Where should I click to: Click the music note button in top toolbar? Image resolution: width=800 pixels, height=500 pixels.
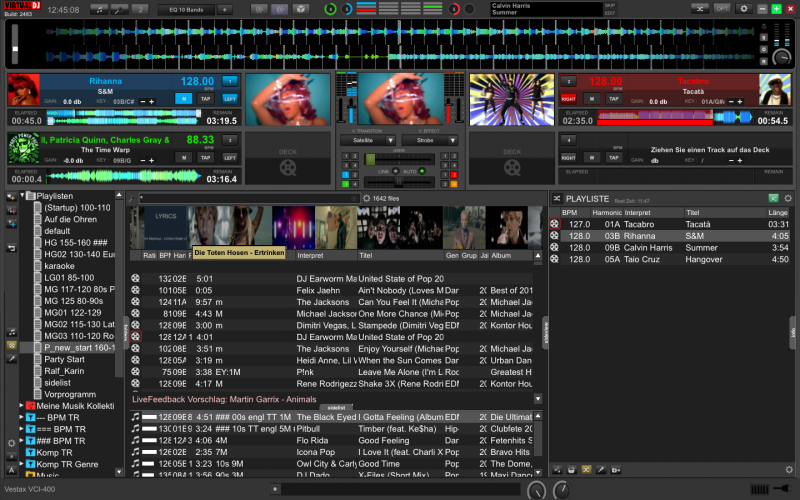pyautogui.click(x=99, y=9)
